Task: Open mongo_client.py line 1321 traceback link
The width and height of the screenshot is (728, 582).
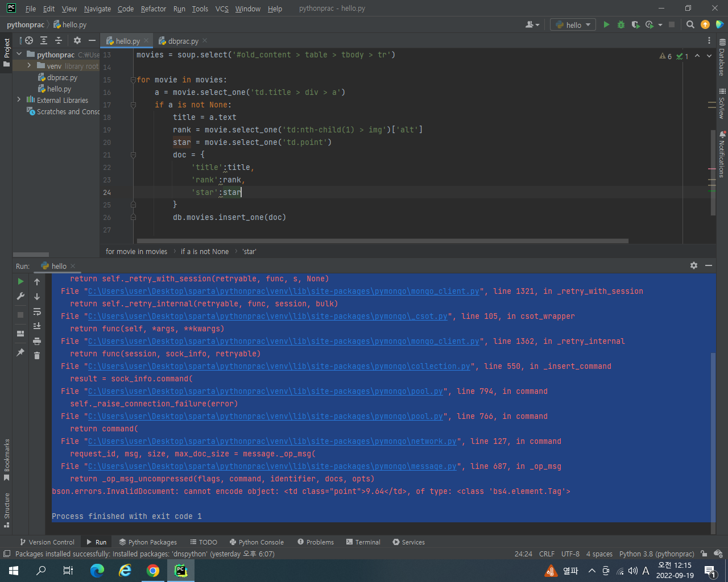Action: pyautogui.click(x=283, y=291)
